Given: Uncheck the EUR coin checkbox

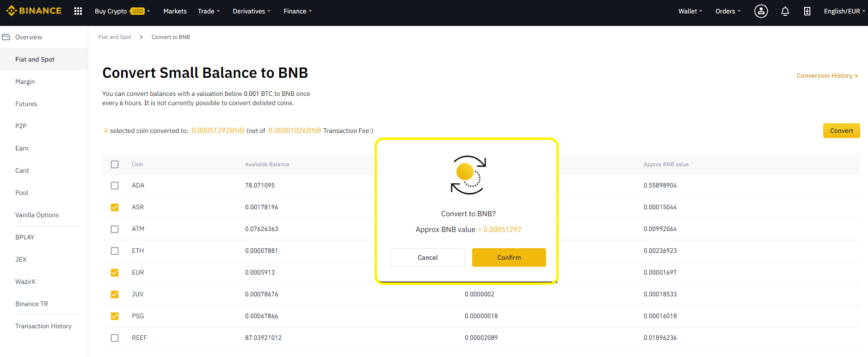Looking at the screenshot, I should click(x=115, y=273).
